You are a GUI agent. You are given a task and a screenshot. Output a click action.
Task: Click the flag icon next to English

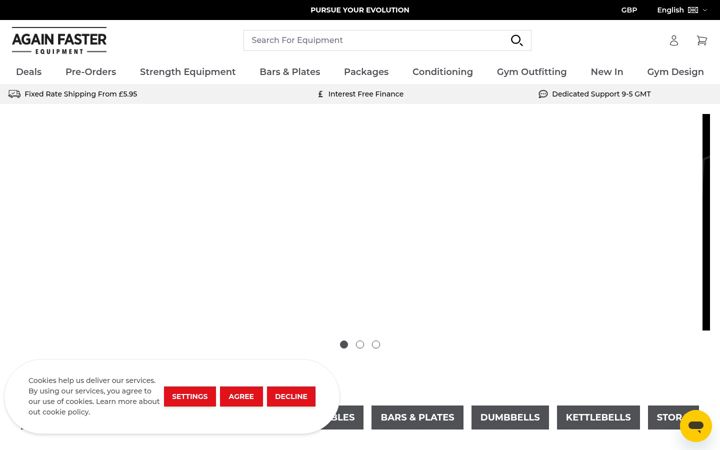693,10
